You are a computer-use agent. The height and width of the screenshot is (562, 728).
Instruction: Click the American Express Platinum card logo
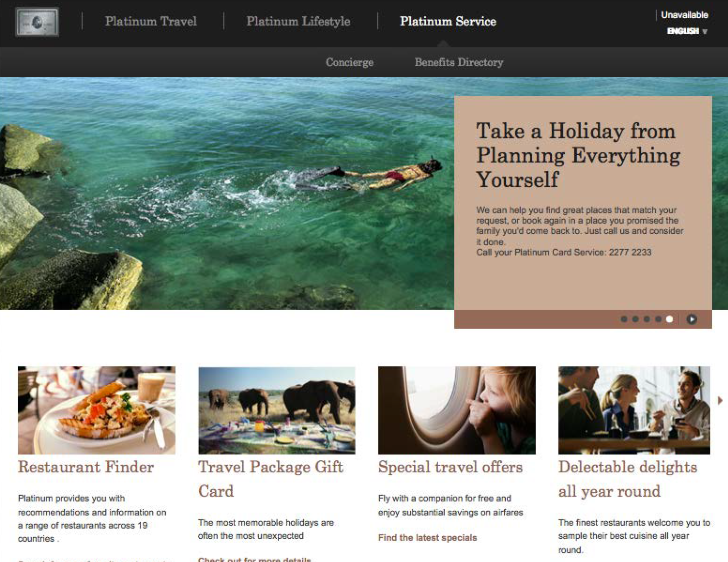tap(37, 22)
